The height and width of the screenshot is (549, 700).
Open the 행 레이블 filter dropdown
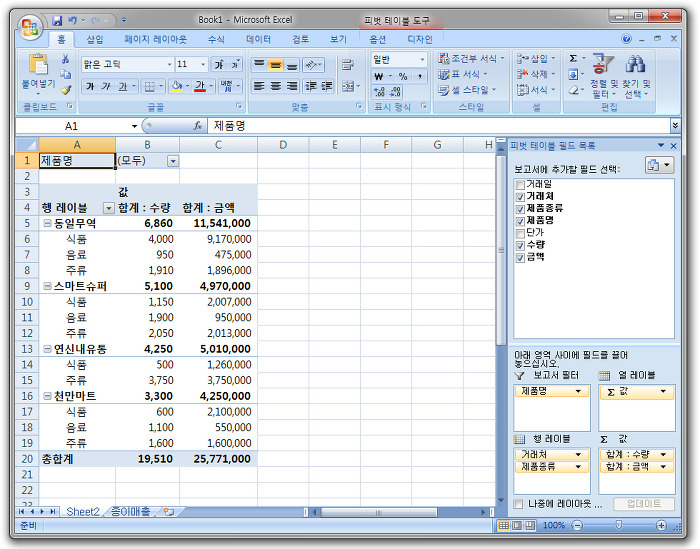click(108, 208)
